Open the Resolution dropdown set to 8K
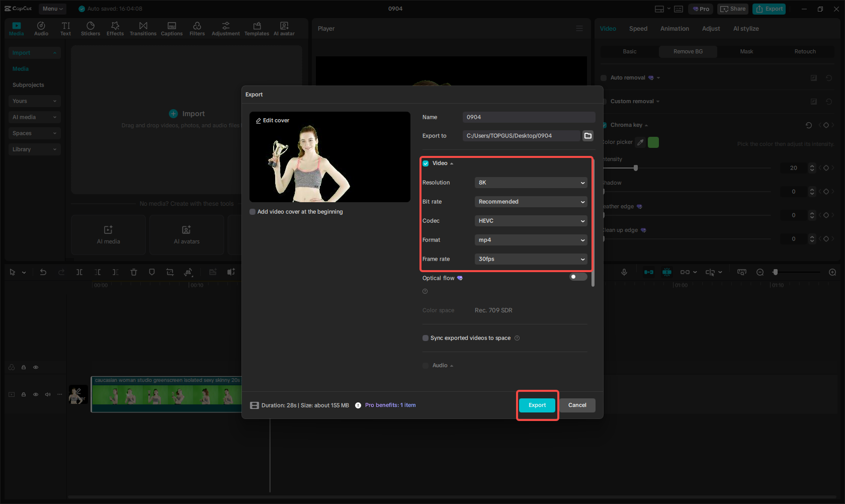Image resolution: width=845 pixels, height=504 pixels. click(x=531, y=183)
